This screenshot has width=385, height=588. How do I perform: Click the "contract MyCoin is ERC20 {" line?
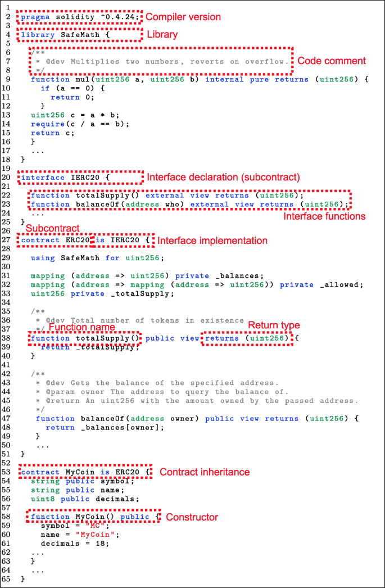85,472
